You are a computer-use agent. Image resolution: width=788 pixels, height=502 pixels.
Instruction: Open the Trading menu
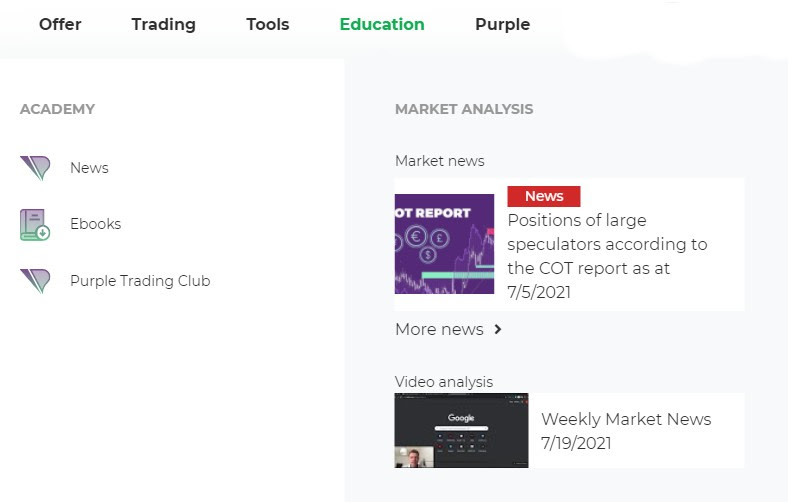[x=163, y=24]
